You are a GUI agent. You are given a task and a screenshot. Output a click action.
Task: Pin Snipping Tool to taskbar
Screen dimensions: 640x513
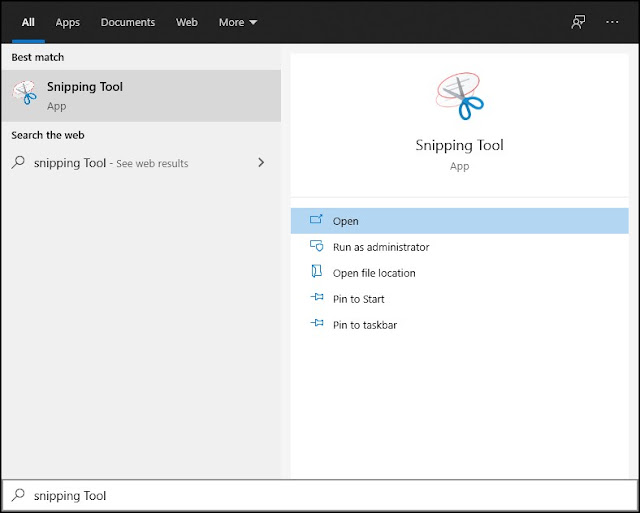(460, 325)
